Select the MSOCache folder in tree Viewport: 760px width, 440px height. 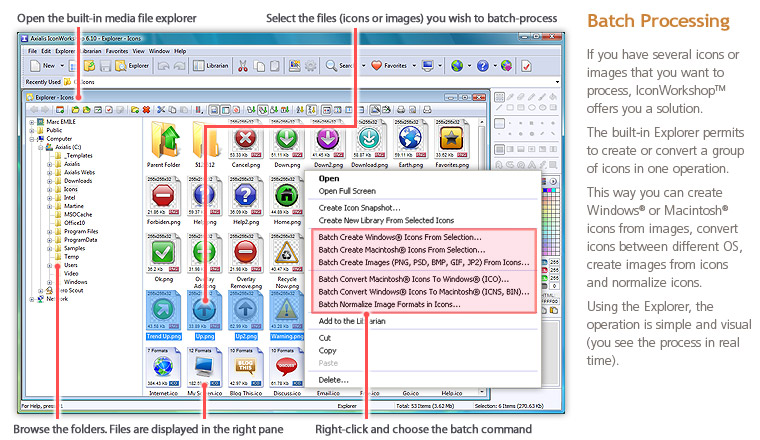(78, 215)
